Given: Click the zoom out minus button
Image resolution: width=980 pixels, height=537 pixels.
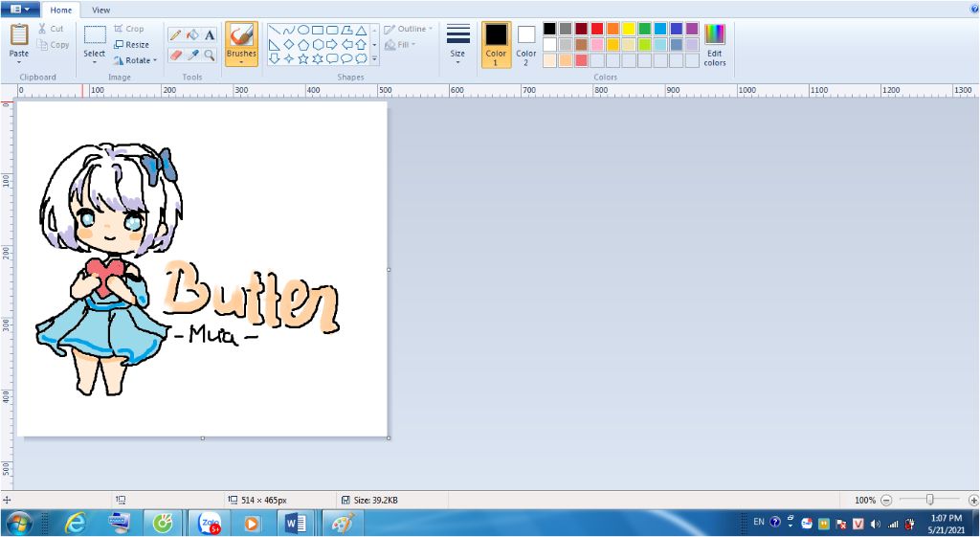Looking at the screenshot, I should click(x=886, y=500).
